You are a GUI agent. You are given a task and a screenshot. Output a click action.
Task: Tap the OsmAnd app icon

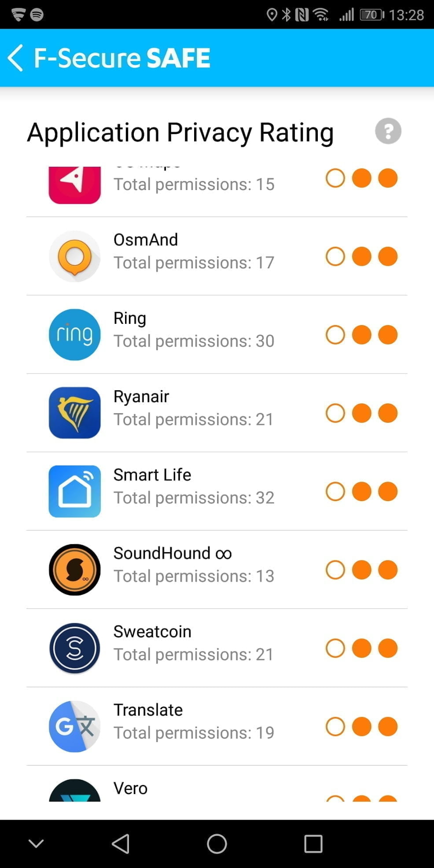pyautogui.click(x=74, y=256)
